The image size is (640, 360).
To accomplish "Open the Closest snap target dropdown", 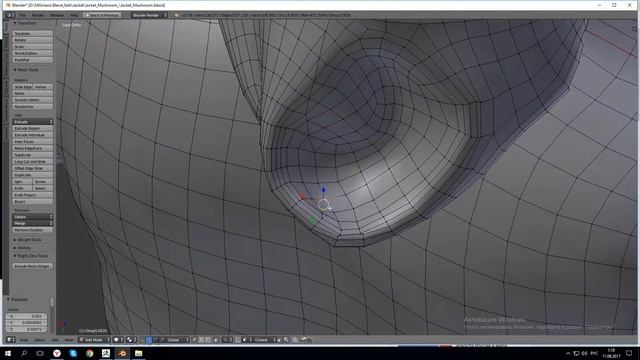I will pyautogui.click(x=263, y=340).
